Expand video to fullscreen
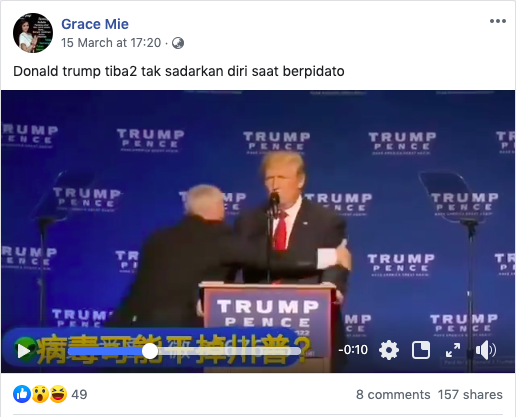 [x=453, y=350]
